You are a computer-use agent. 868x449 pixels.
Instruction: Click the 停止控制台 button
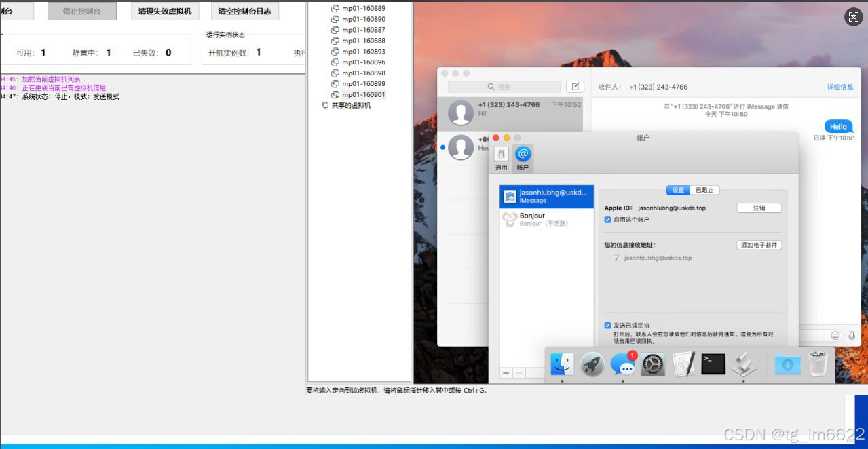82,11
